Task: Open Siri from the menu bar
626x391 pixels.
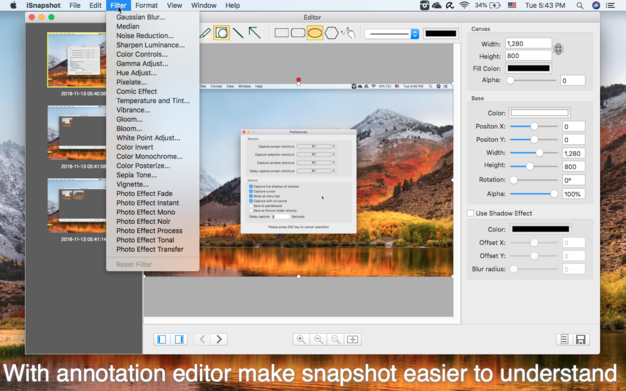Action: pos(596,5)
